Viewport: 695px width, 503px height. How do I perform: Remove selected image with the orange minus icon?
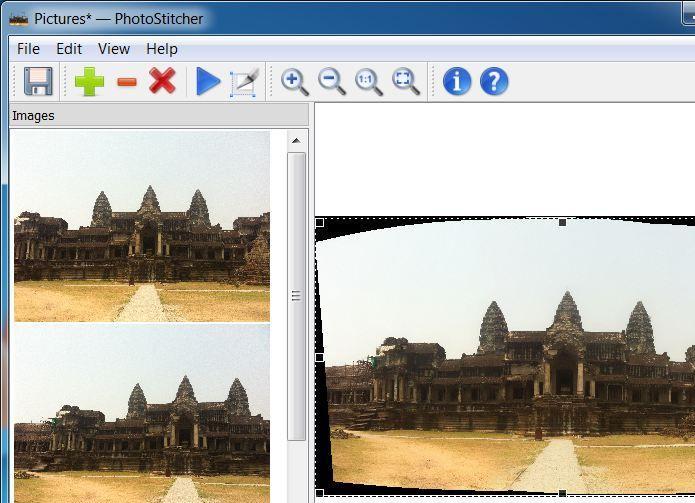tap(127, 82)
